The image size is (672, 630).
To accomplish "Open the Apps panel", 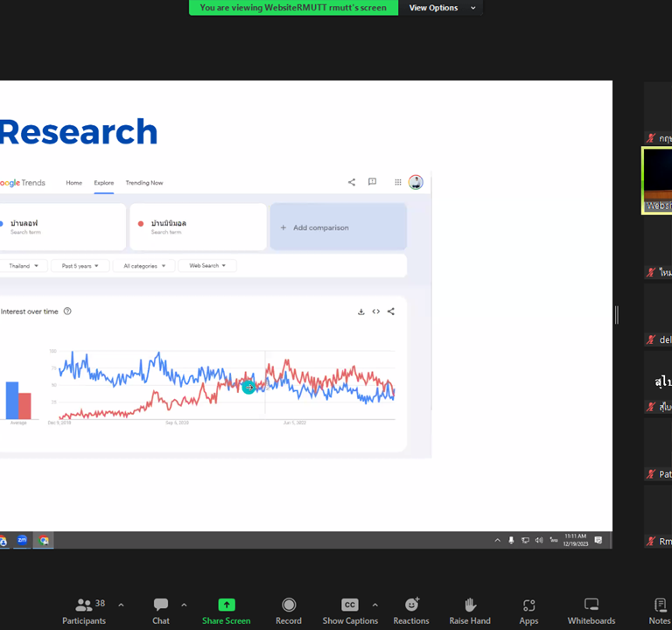I will click(528, 612).
